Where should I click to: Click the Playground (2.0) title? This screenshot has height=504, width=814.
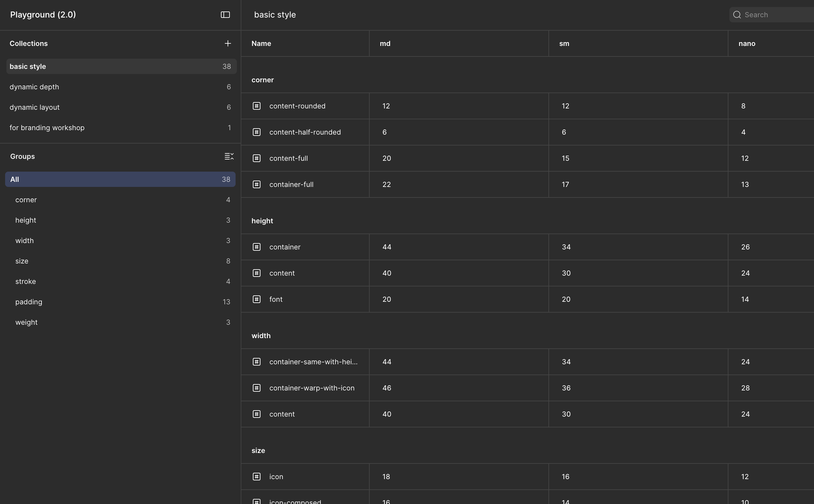coord(43,15)
